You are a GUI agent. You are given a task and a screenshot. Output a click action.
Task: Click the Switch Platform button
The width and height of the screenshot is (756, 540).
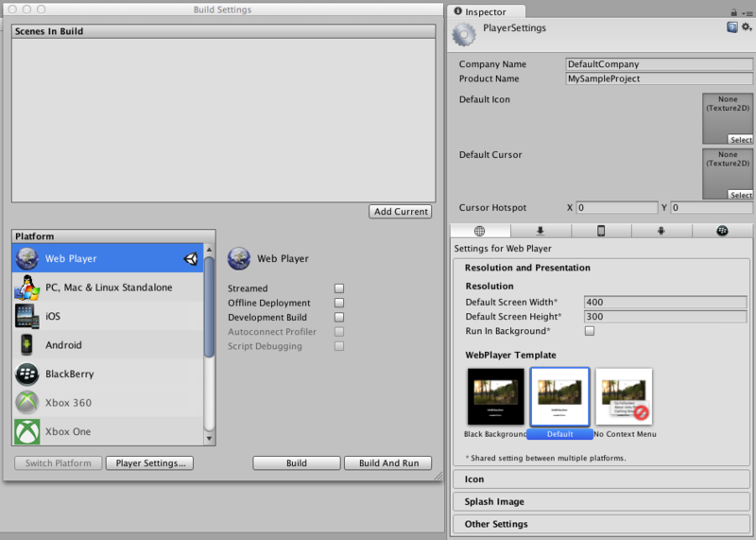(59, 462)
